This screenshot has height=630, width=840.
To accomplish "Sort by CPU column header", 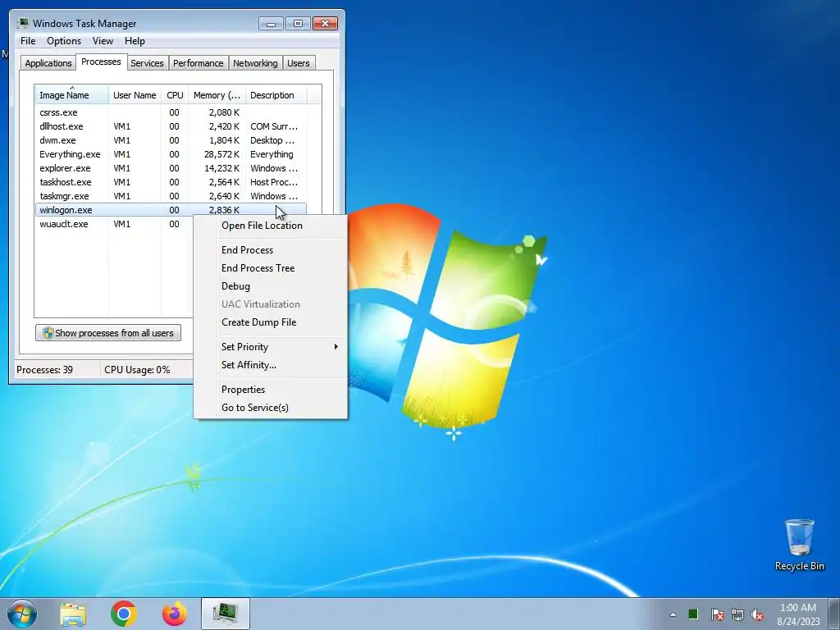I will pyautogui.click(x=175, y=95).
